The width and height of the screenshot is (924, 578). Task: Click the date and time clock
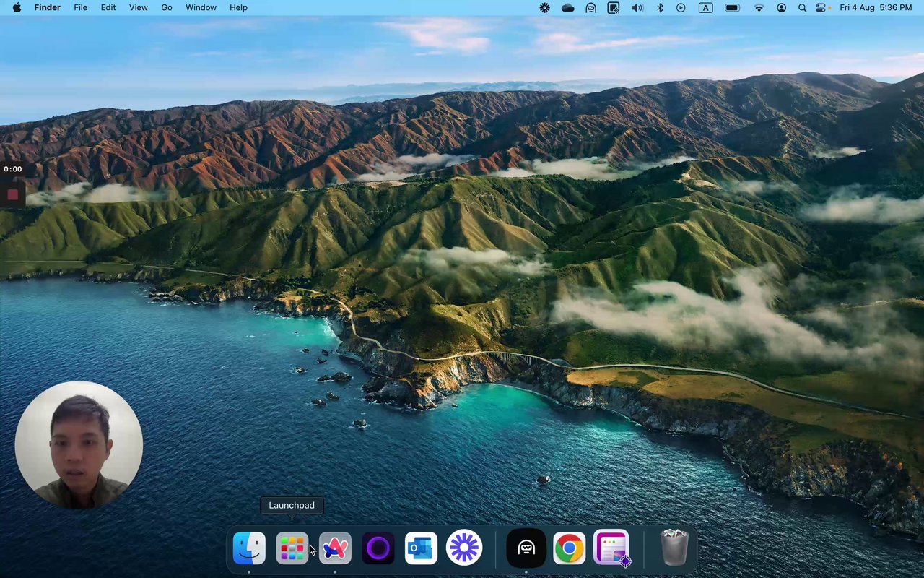click(x=876, y=7)
